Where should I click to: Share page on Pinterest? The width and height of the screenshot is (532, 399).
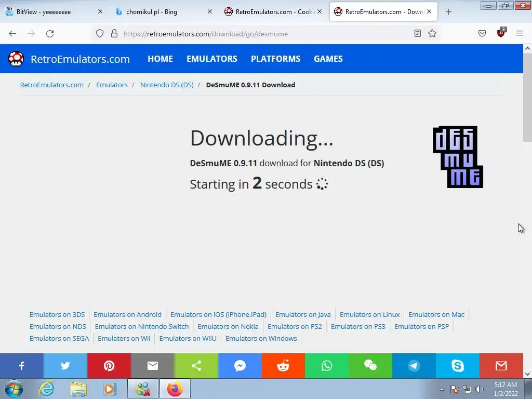(x=109, y=366)
